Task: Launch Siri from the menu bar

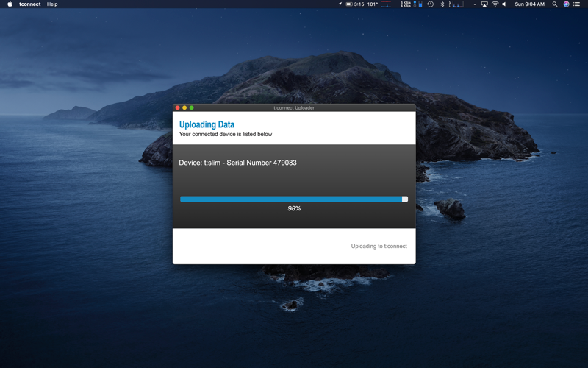Action: (x=566, y=4)
